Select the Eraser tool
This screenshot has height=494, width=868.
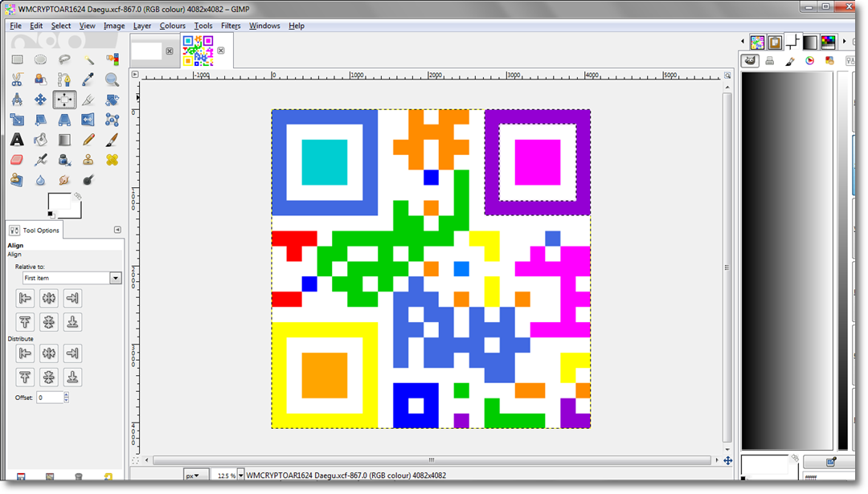17,160
